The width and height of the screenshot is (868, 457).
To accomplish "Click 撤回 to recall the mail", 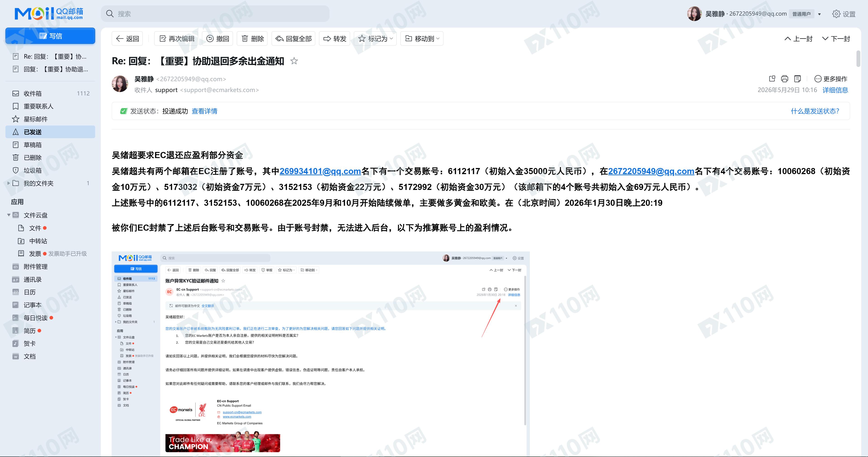I will pyautogui.click(x=218, y=39).
